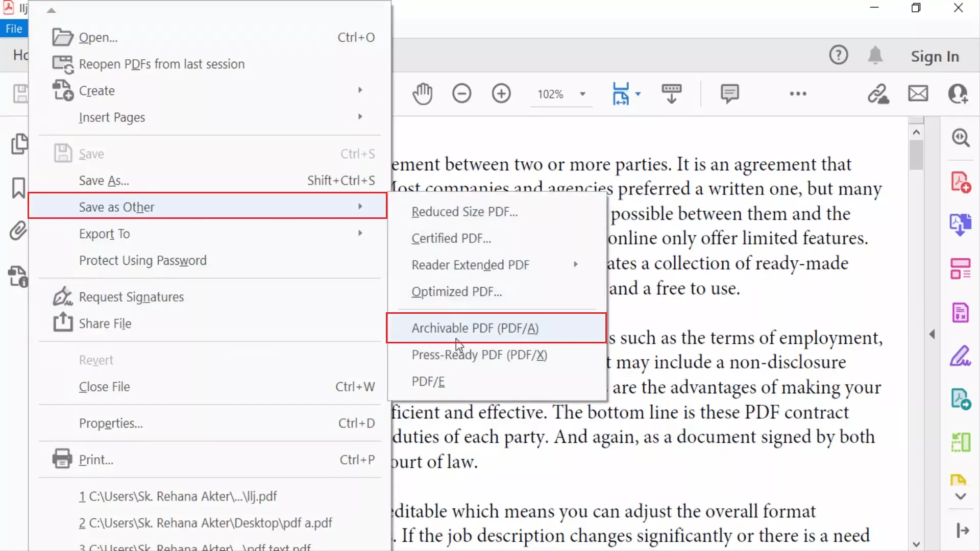Share the document via the envelope icon
980x551 pixels.
918,93
